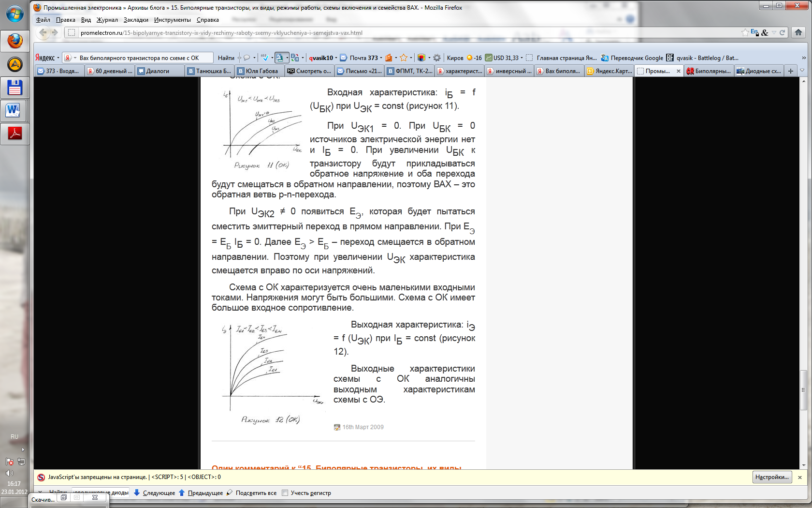This screenshot has height=508, width=812.
Task: Expand the language indicator arrow in taskbar
Action: [x=23, y=449]
